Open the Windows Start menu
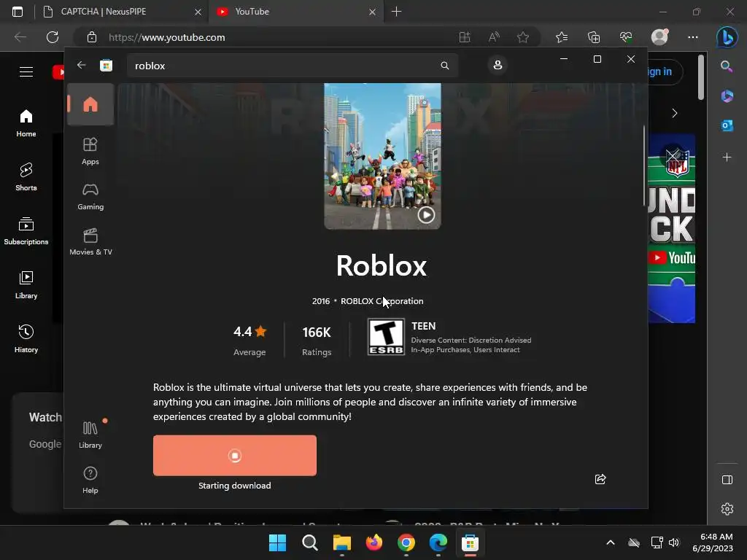This screenshot has height=560, width=747. tap(277, 542)
